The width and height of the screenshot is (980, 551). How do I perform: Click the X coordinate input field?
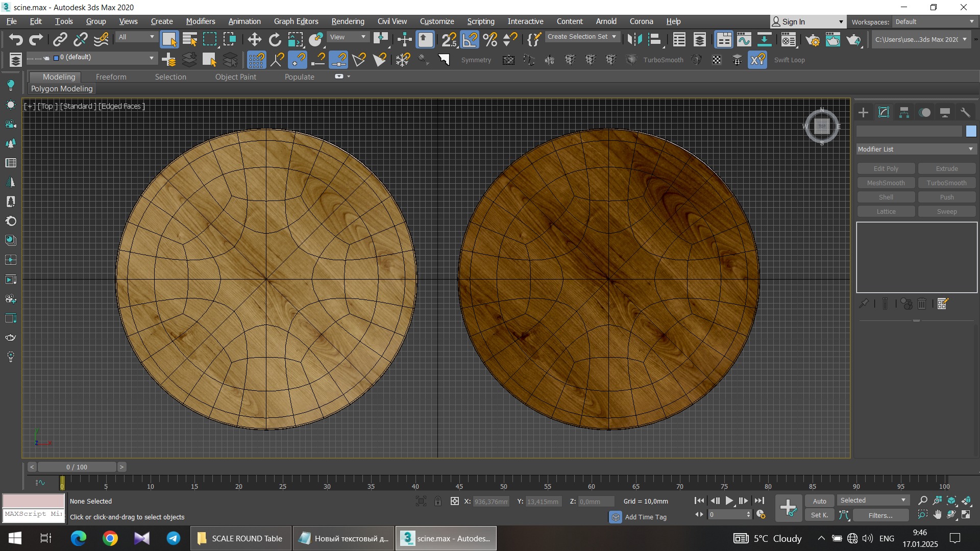click(491, 502)
